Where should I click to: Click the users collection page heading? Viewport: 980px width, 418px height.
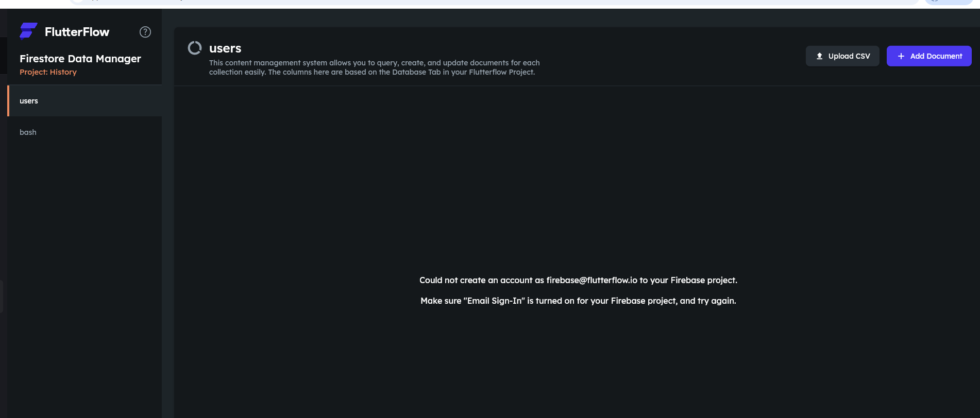[x=225, y=48]
